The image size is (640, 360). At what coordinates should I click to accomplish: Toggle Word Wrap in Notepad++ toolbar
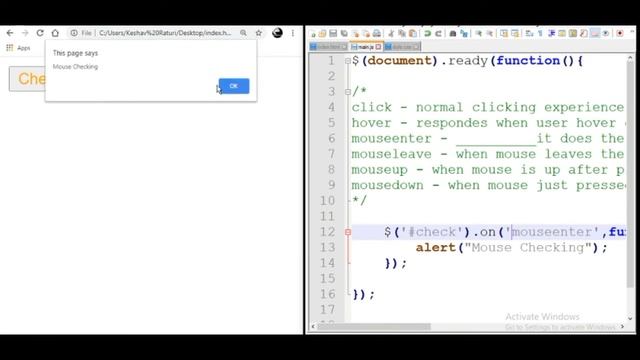[x=529, y=33]
